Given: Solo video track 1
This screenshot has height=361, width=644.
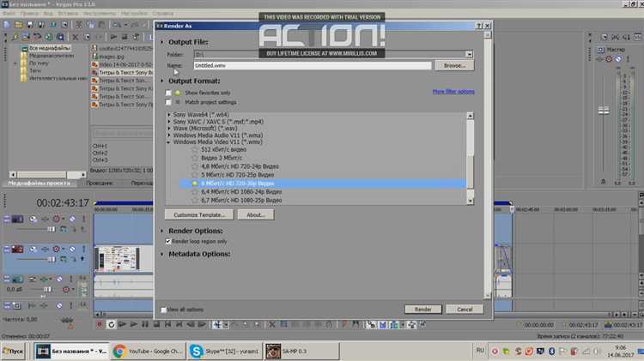Looking at the screenshot, I should 84,219.
